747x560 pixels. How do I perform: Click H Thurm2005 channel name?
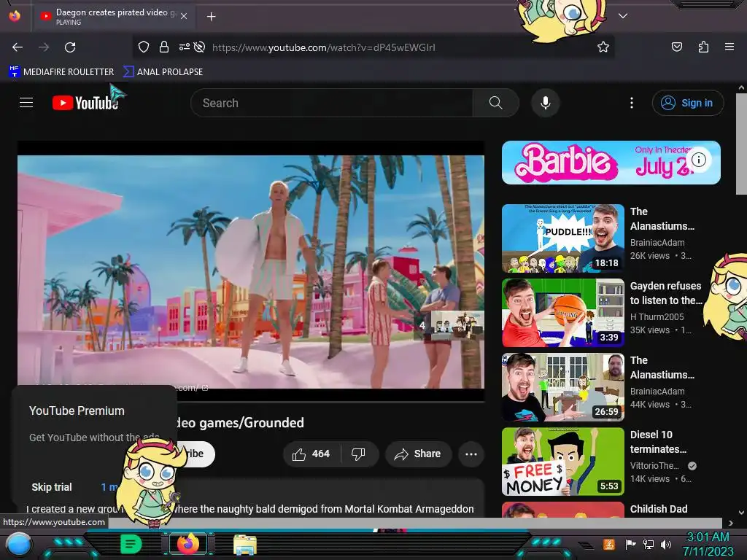tap(657, 316)
